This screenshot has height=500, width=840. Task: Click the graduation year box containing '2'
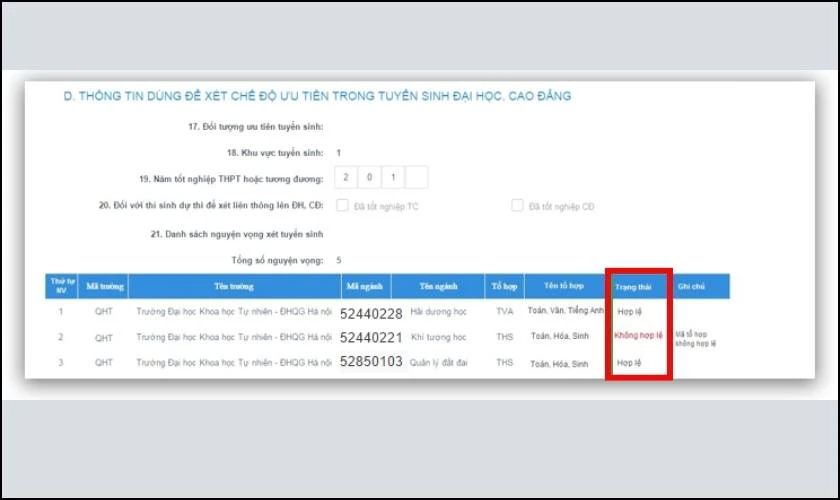tap(346, 178)
